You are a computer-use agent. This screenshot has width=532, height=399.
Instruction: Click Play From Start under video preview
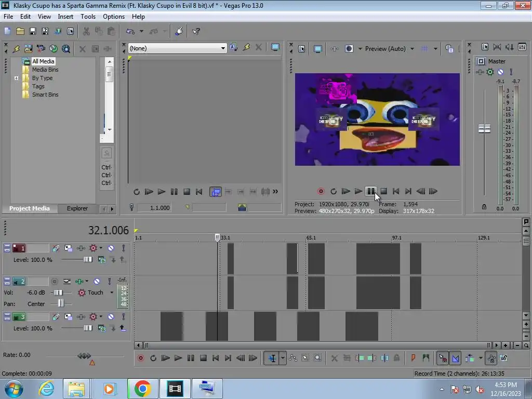click(345, 191)
